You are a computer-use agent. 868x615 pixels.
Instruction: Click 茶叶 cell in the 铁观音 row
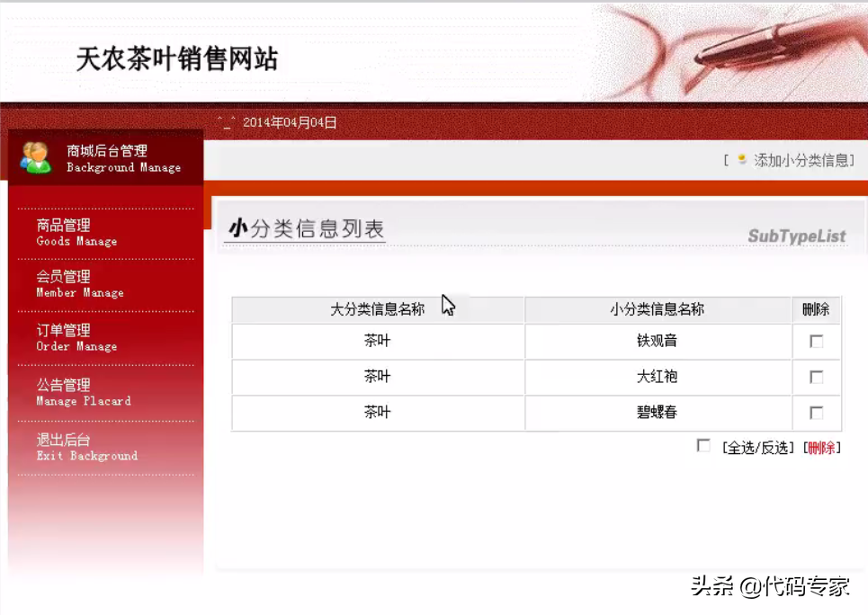coord(378,341)
